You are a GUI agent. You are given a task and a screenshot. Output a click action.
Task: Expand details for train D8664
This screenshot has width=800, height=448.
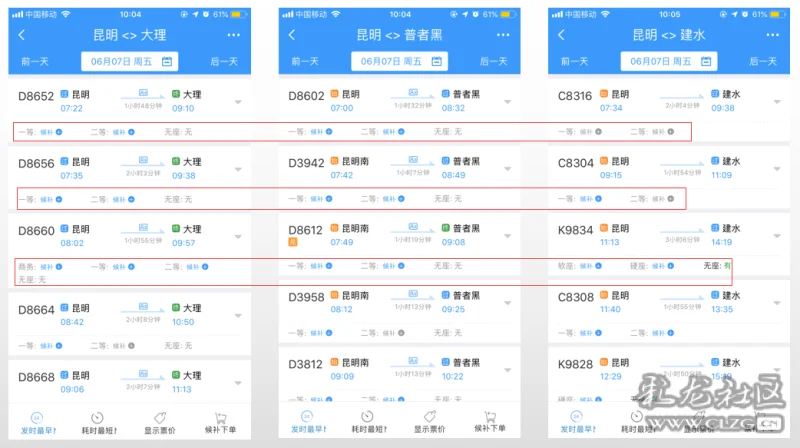click(238, 316)
